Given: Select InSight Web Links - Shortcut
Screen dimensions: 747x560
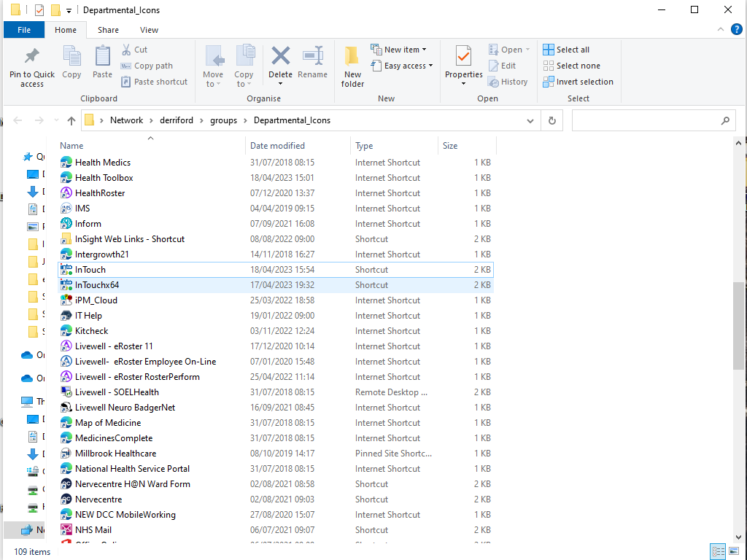Looking at the screenshot, I should click(275, 239).
